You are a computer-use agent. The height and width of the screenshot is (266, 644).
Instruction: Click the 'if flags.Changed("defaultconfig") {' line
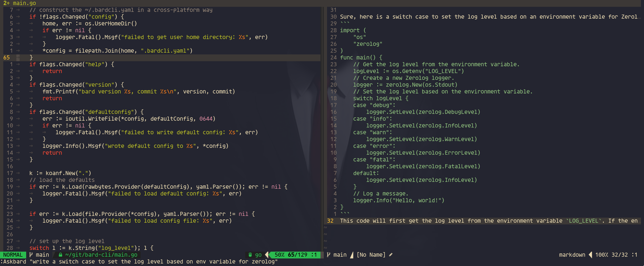point(86,112)
